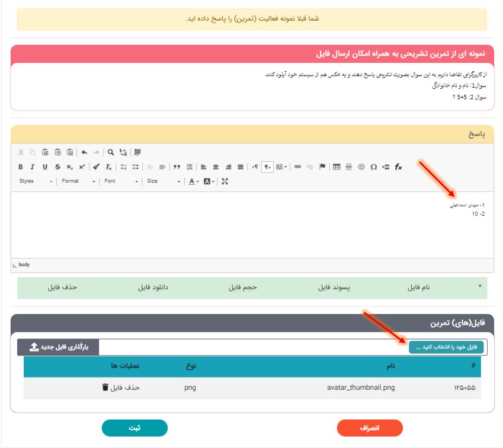The width and height of the screenshot is (503, 448).
Task: Set text direction left to right
Action: coord(255,167)
